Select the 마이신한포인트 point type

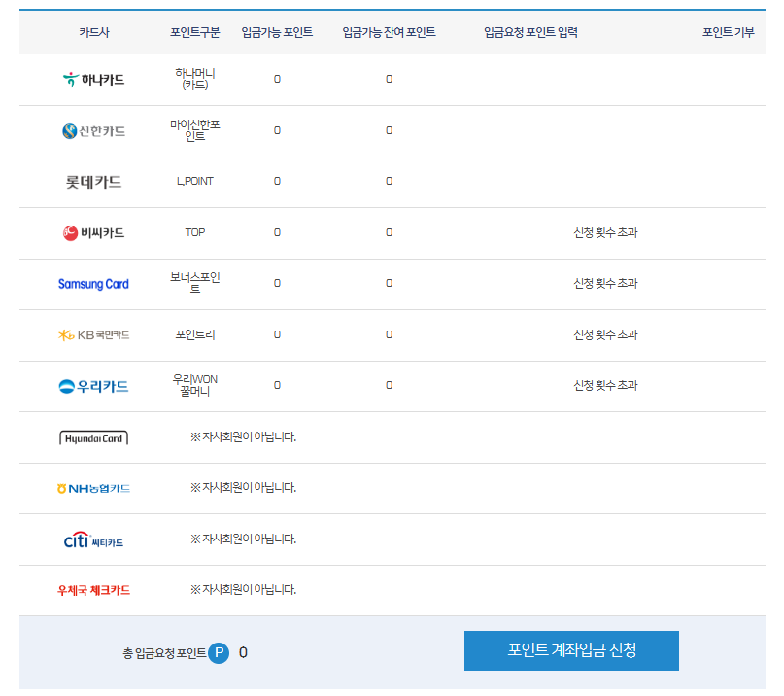click(x=195, y=130)
